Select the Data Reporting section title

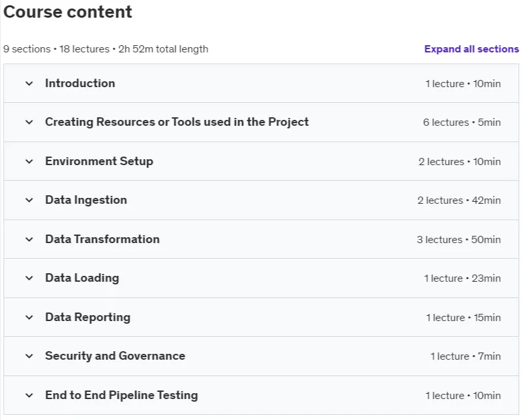pos(88,317)
